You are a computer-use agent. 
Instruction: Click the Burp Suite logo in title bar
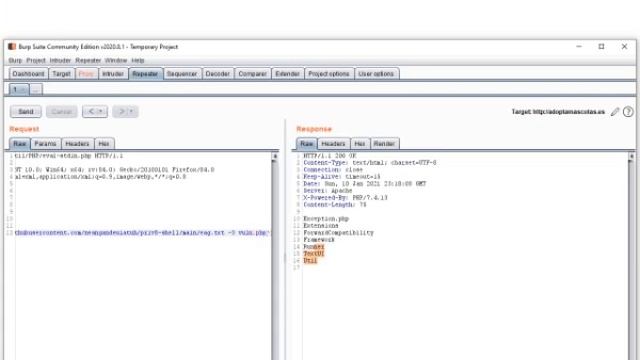coord(12,47)
